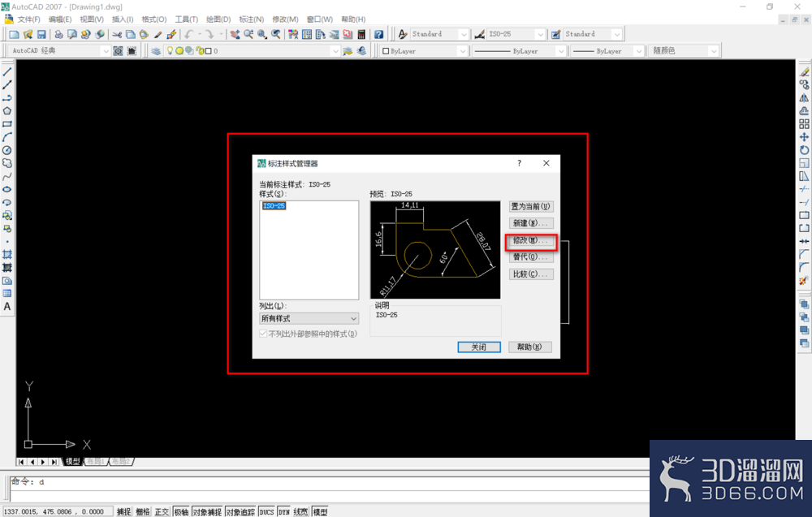Select the Line drawing tool
The width and height of the screenshot is (812, 517).
pos(7,72)
